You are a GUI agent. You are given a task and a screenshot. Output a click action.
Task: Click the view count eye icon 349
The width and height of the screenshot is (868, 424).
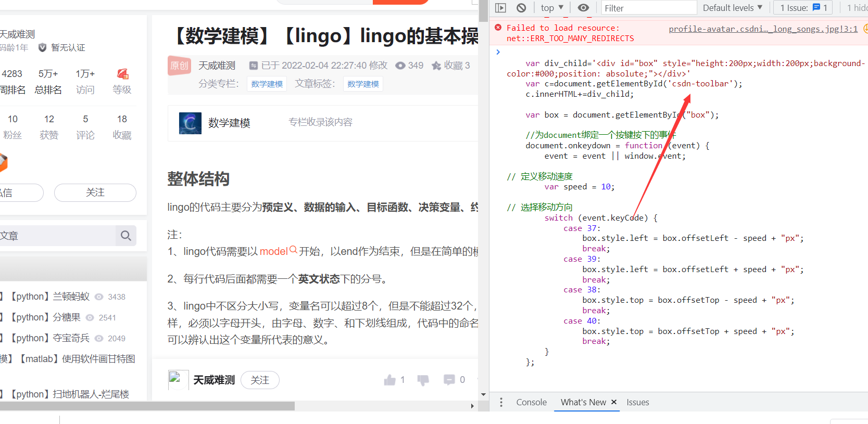tap(400, 66)
